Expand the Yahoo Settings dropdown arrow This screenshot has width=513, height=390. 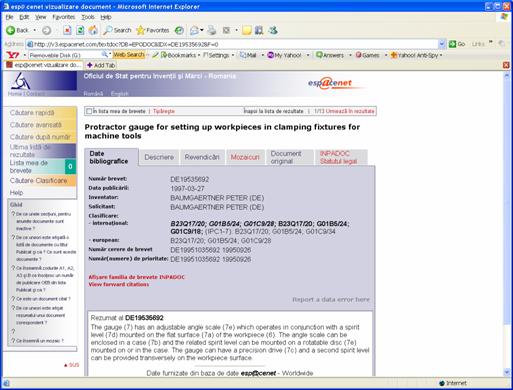point(233,55)
